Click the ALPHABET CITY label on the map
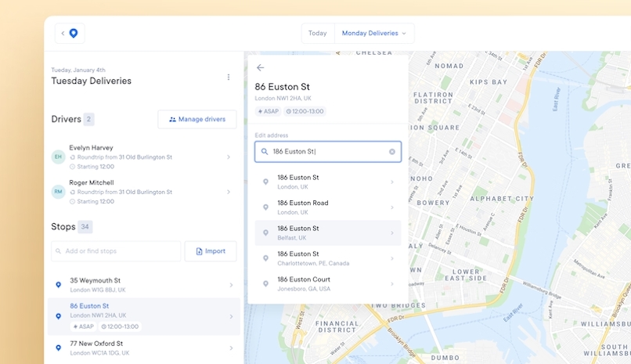Screen dimensions: 631x364 [x=502, y=199]
